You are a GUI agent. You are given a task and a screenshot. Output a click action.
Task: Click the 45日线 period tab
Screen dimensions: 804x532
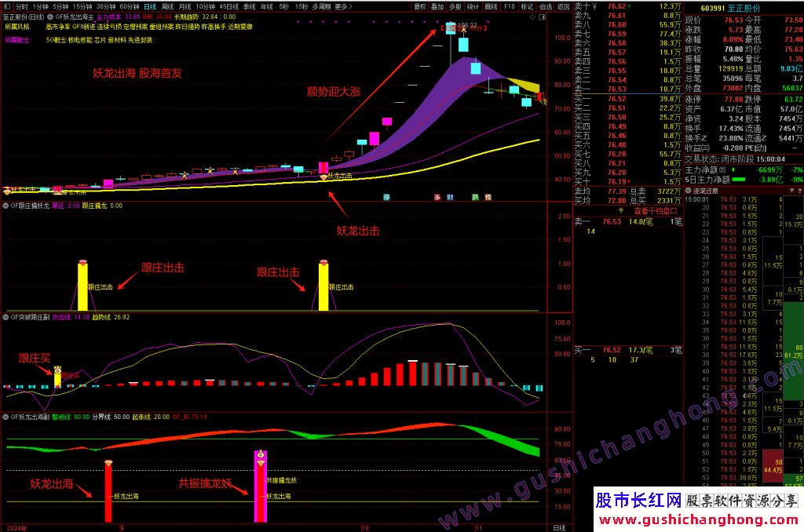229,6
